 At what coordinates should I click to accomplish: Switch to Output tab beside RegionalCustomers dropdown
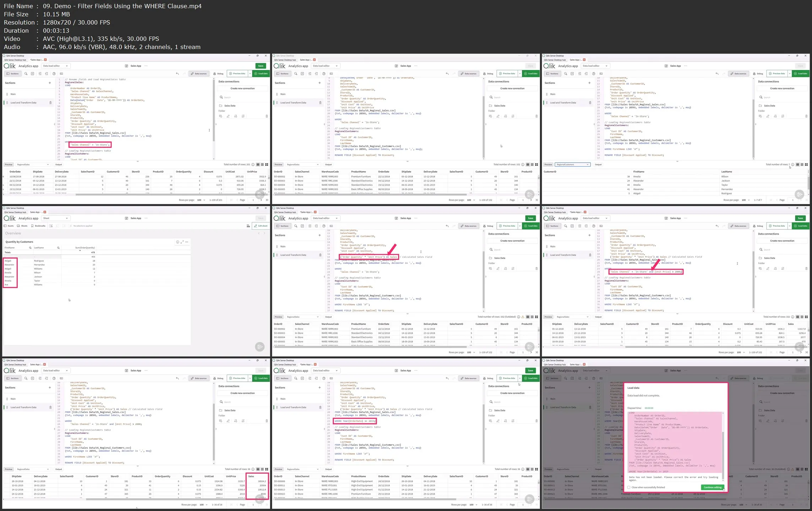point(598,164)
